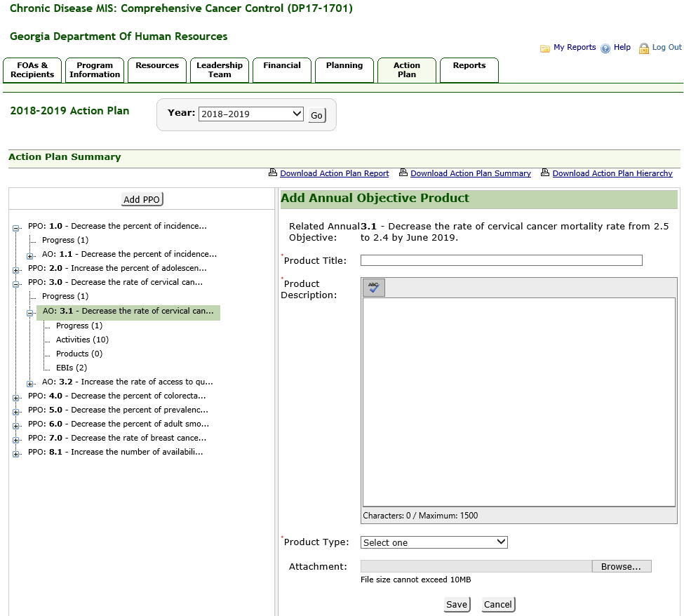
Task: Click Save to store the product
Action: pyautogui.click(x=456, y=605)
